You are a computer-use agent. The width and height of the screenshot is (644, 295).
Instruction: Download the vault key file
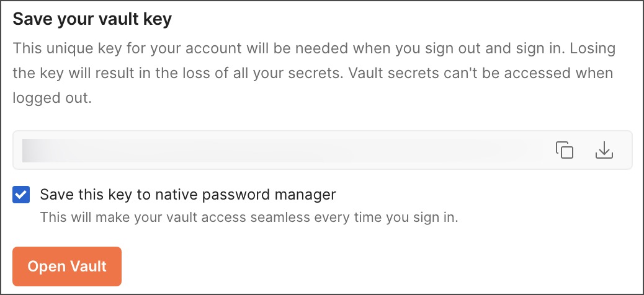[x=604, y=150]
